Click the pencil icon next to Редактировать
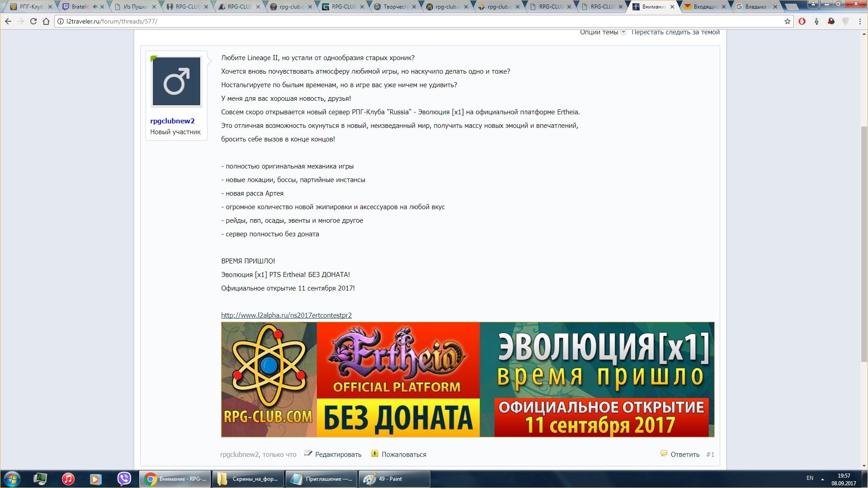Screen dimensions: 868x488 coord(308,453)
